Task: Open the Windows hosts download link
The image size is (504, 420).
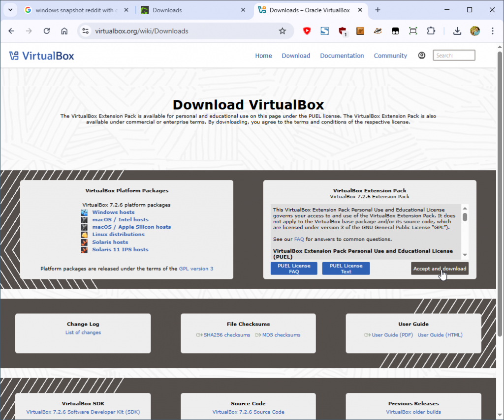Action: pyautogui.click(x=113, y=212)
